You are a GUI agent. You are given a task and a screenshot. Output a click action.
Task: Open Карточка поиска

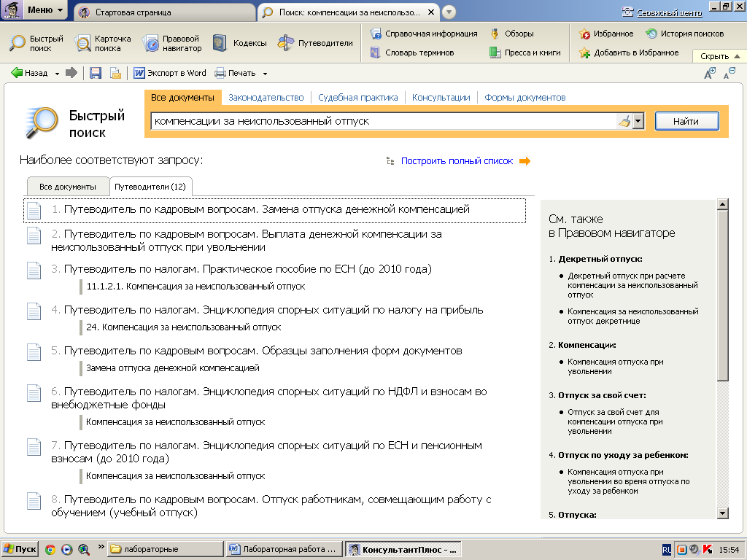(x=103, y=43)
